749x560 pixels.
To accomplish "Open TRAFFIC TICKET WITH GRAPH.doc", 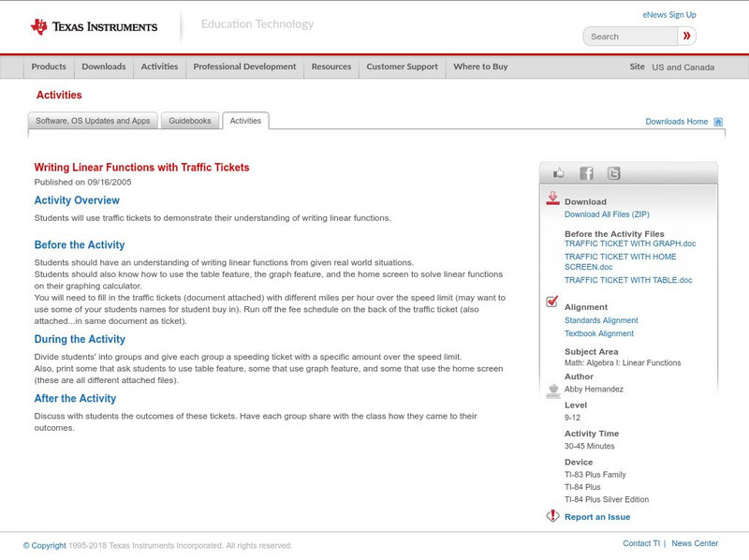I will click(x=630, y=243).
